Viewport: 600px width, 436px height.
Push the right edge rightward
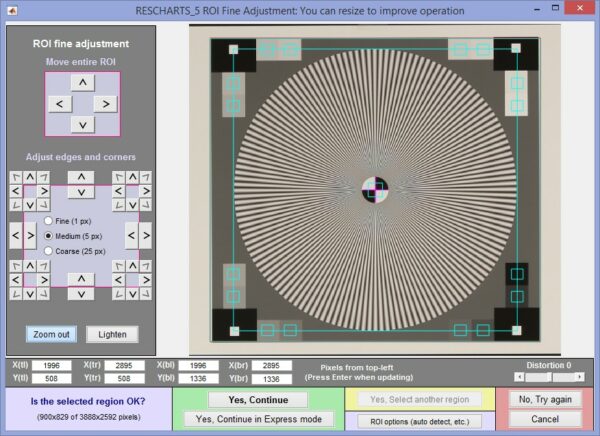[148, 236]
